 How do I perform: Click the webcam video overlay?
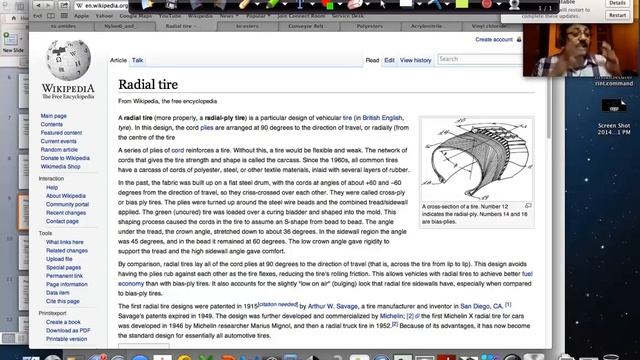point(581,50)
